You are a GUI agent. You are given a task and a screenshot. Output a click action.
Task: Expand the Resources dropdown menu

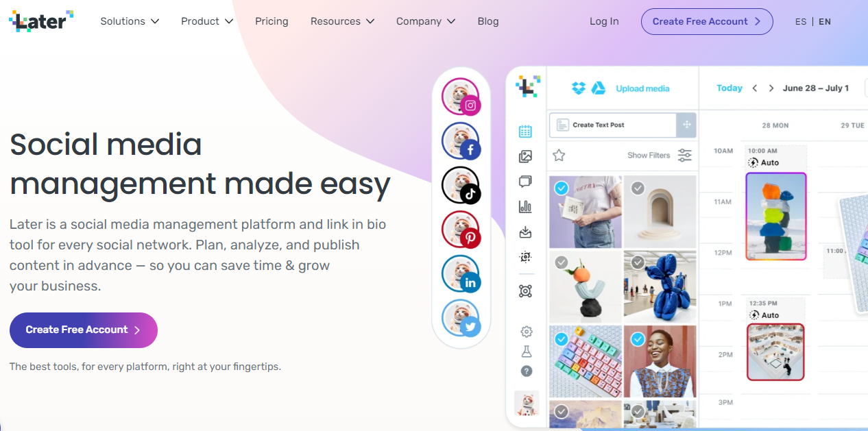click(342, 21)
